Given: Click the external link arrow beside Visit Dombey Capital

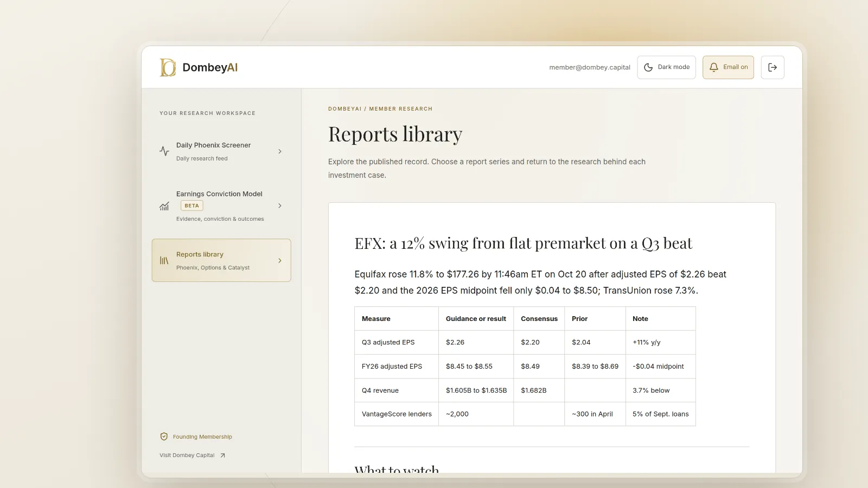Looking at the screenshot, I should tap(222, 455).
